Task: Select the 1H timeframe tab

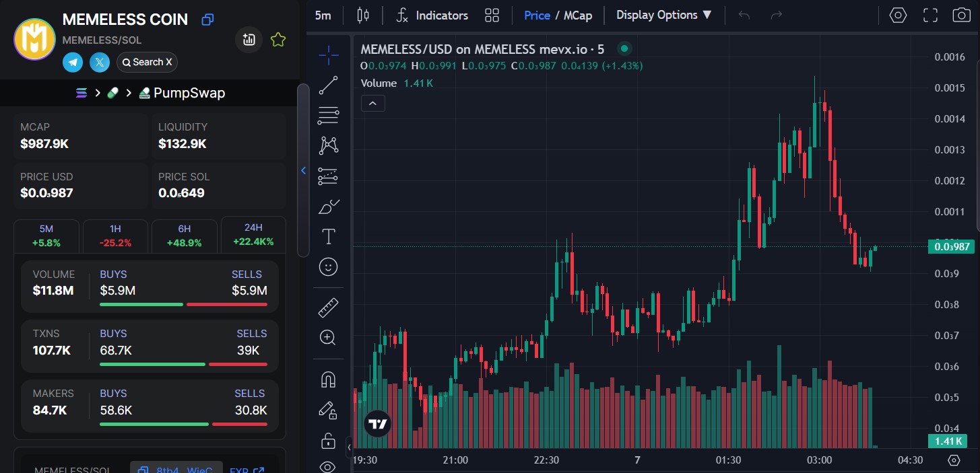Action: [x=115, y=235]
